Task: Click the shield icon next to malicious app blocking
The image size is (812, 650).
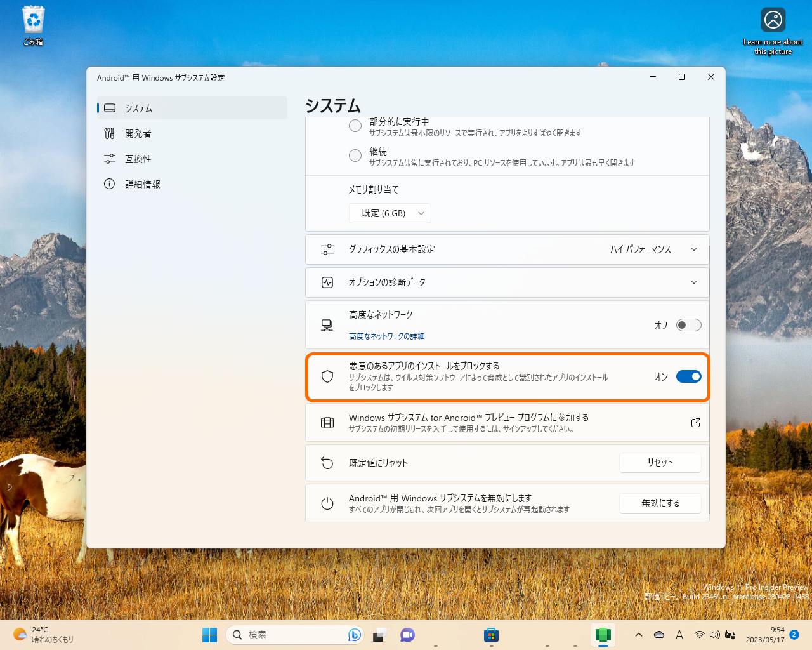Action: click(327, 376)
